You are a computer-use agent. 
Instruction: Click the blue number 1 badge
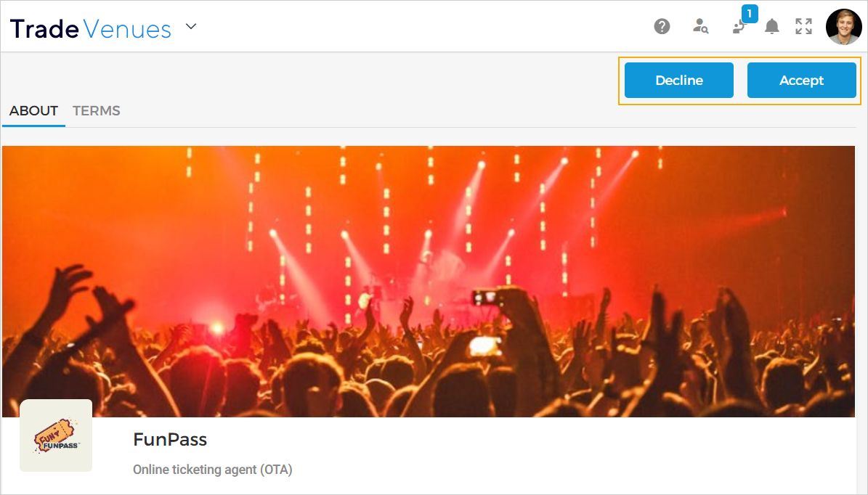[x=749, y=14]
